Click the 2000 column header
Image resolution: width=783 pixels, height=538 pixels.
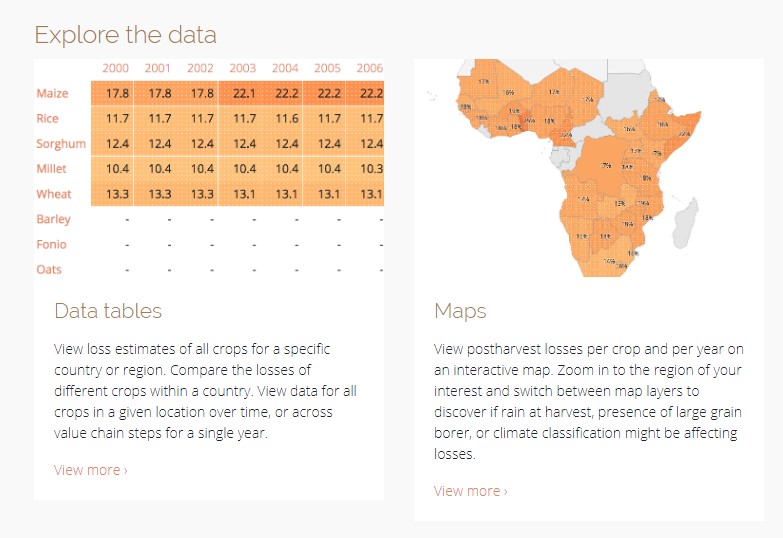coord(115,68)
